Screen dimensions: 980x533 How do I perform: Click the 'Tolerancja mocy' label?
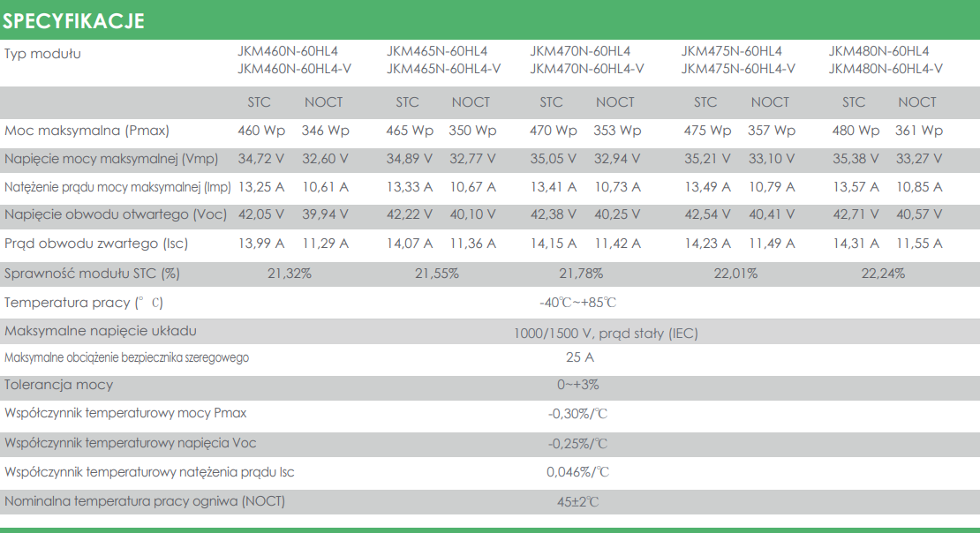(x=59, y=385)
